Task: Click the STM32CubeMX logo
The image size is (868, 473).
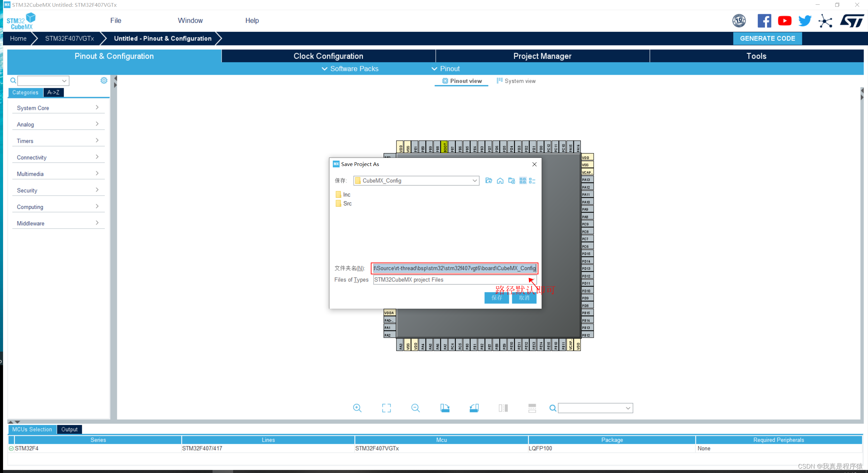Action: 21,21
